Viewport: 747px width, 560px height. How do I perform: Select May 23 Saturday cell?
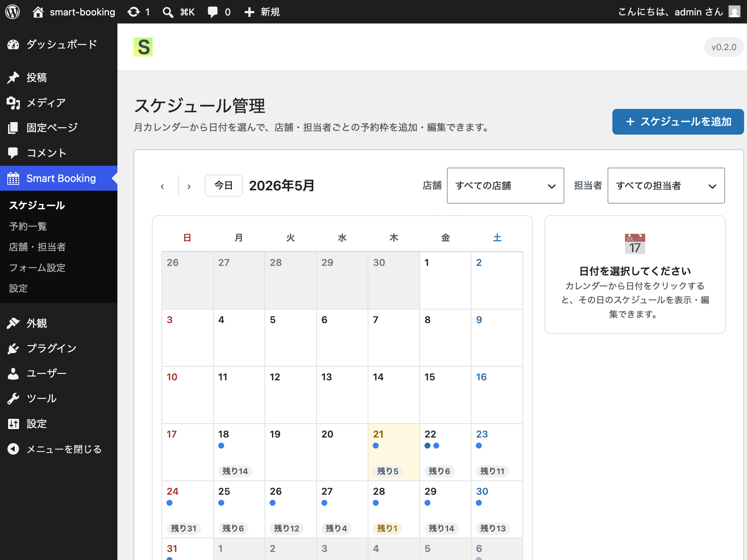[x=497, y=452]
